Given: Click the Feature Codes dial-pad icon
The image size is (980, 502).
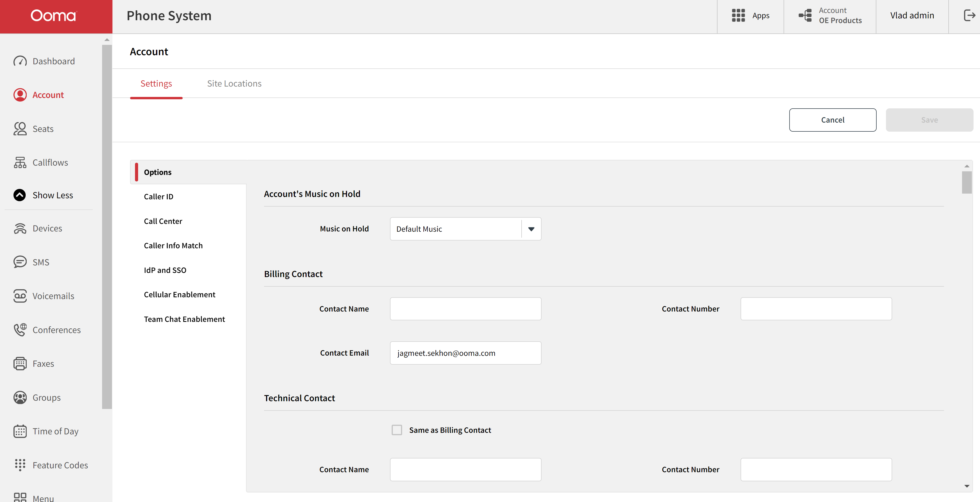Looking at the screenshot, I should [20, 465].
